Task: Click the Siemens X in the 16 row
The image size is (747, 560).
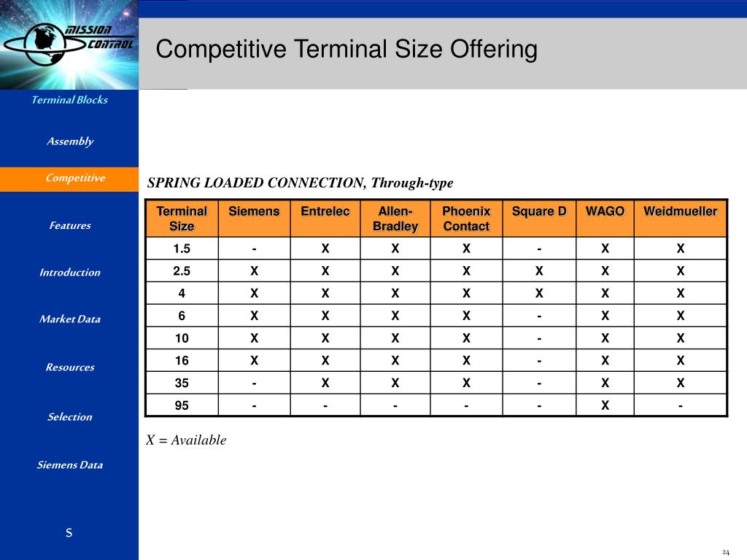Action: click(255, 360)
